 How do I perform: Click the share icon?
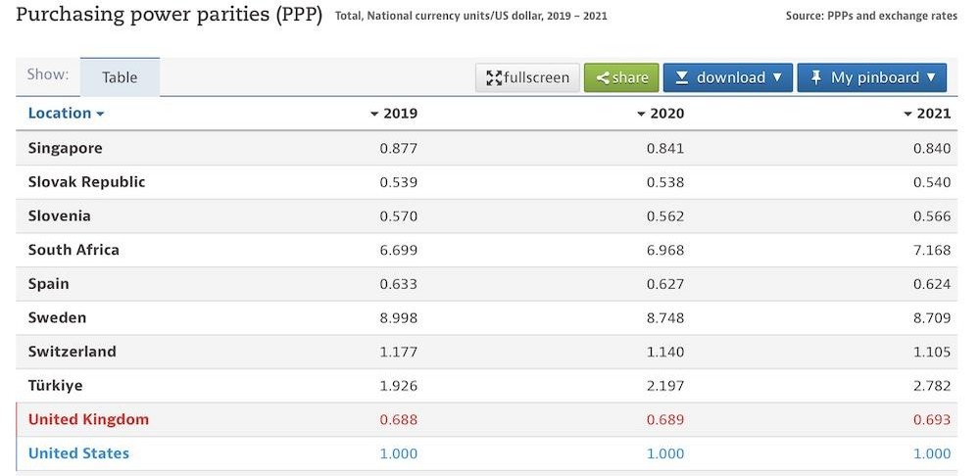[603, 78]
